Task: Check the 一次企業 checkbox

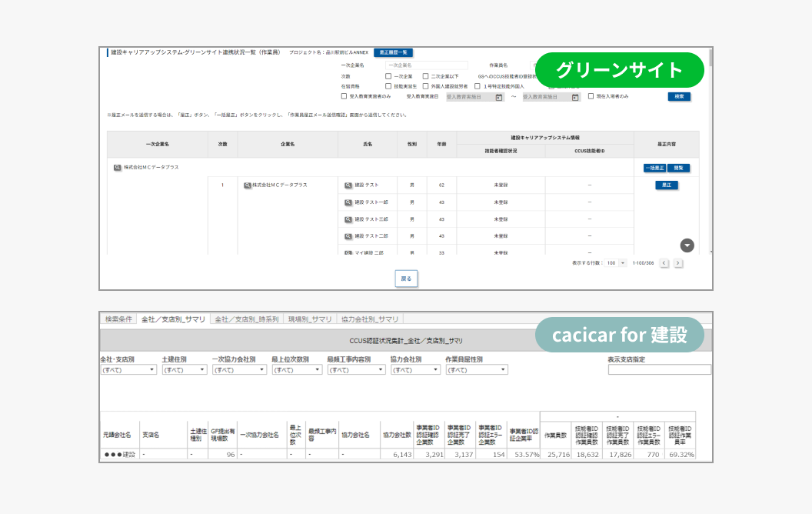Action: pyautogui.click(x=388, y=76)
